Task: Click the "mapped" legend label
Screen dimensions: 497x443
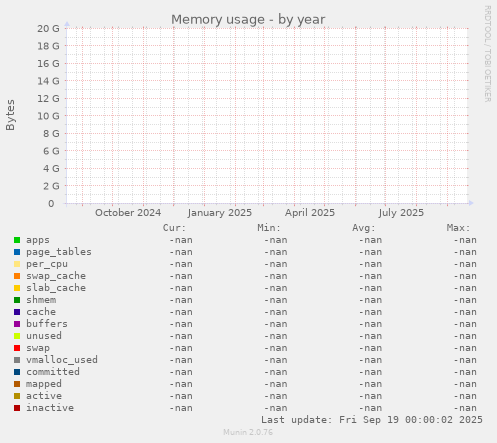Action: point(44,384)
